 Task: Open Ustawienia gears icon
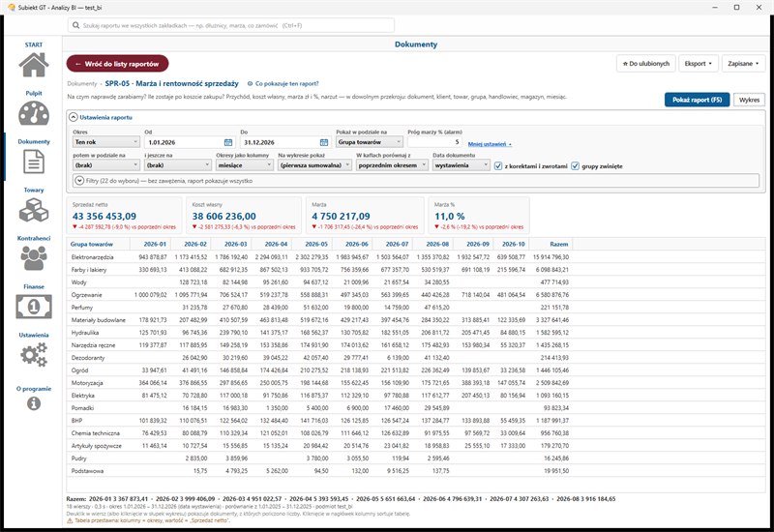(x=34, y=354)
